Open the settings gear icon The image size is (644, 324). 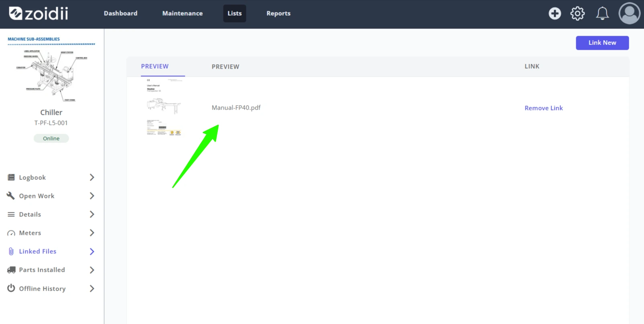(578, 13)
